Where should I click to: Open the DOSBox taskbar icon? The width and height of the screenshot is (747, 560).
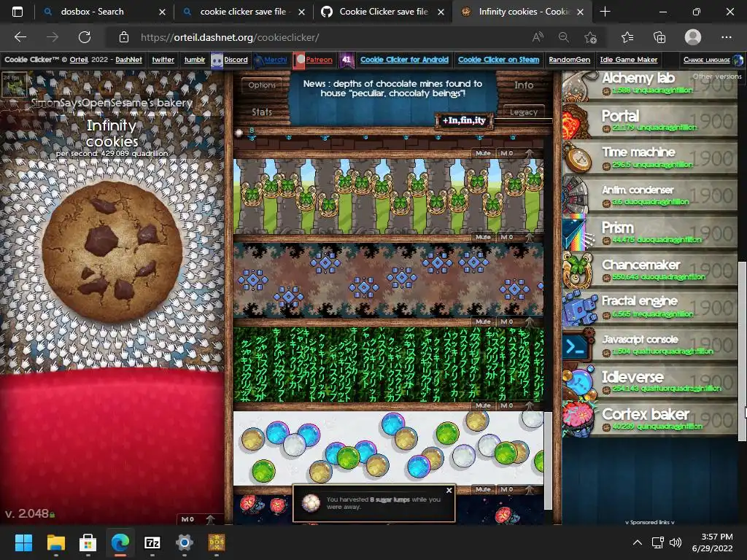[x=216, y=542]
